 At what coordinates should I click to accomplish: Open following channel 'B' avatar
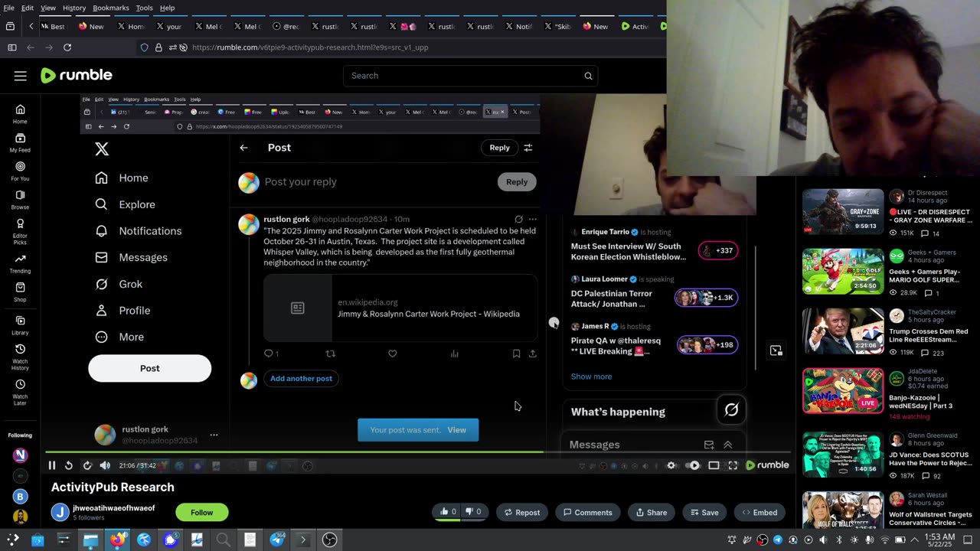(20, 496)
